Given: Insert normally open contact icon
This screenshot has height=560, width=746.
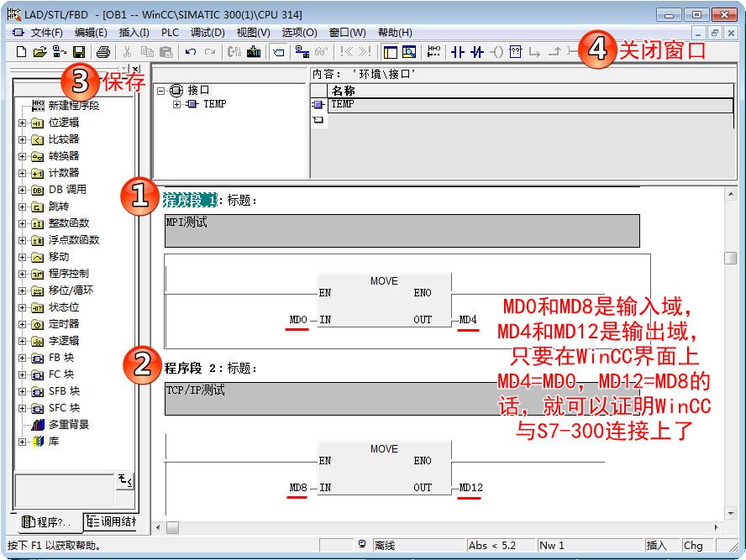Looking at the screenshot, I should (458, 51).
